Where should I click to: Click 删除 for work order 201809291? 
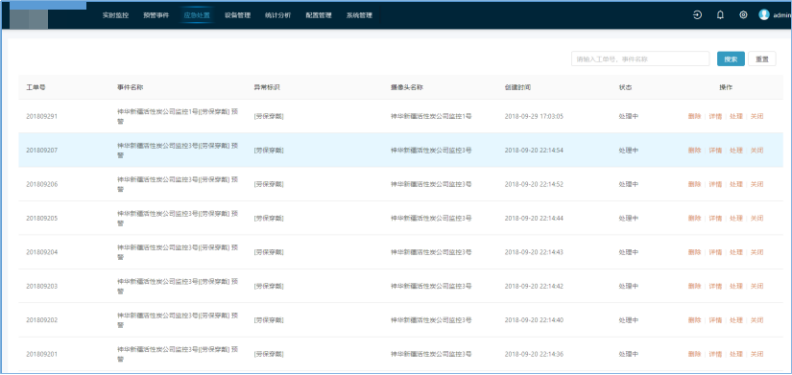[x=694, y=116]
